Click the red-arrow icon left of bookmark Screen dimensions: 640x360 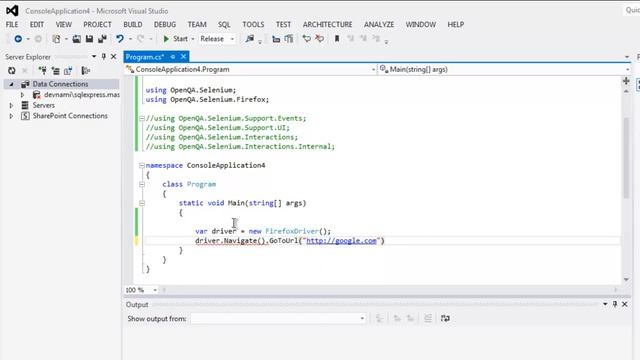click(320, 39)
